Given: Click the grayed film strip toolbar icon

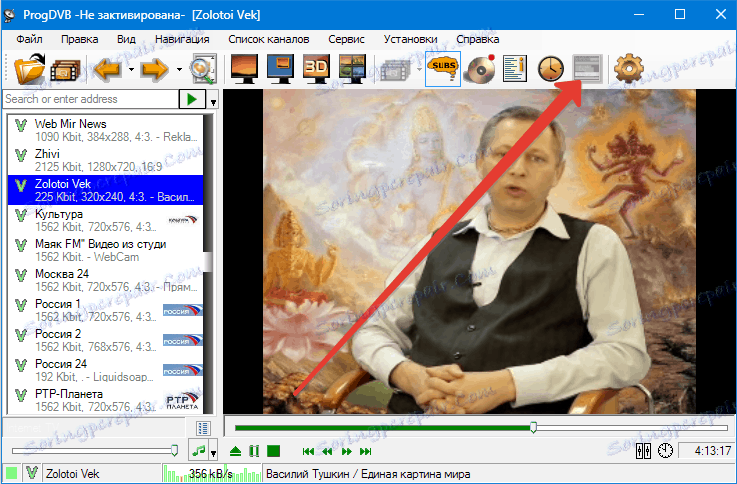Looking at the screenshot, I should [395, 70].
